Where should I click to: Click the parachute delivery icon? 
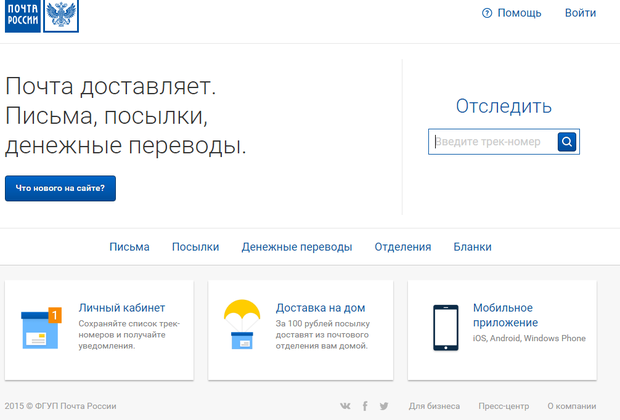241,324
